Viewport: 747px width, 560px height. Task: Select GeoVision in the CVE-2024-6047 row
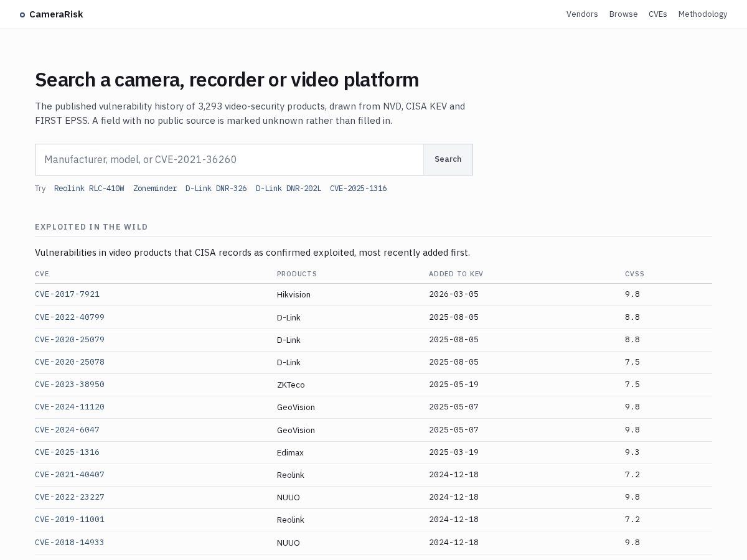pyautogui.click(x=296, y=431)
